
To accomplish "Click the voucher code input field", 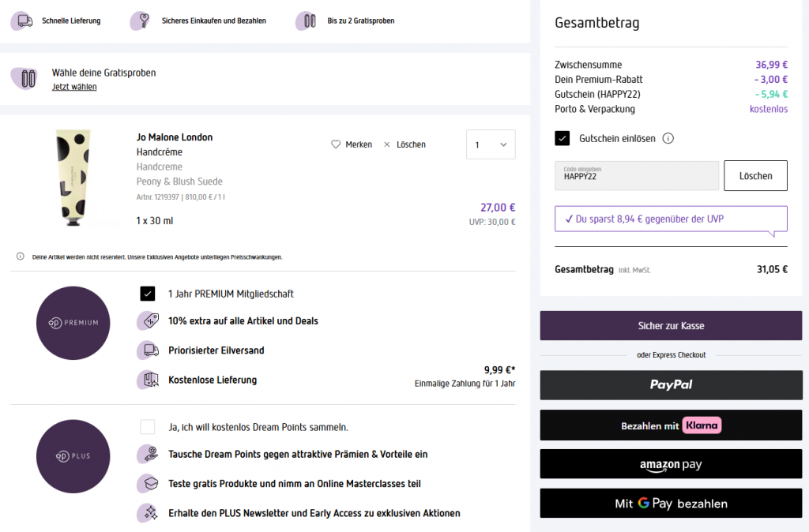I will point(637,176).
